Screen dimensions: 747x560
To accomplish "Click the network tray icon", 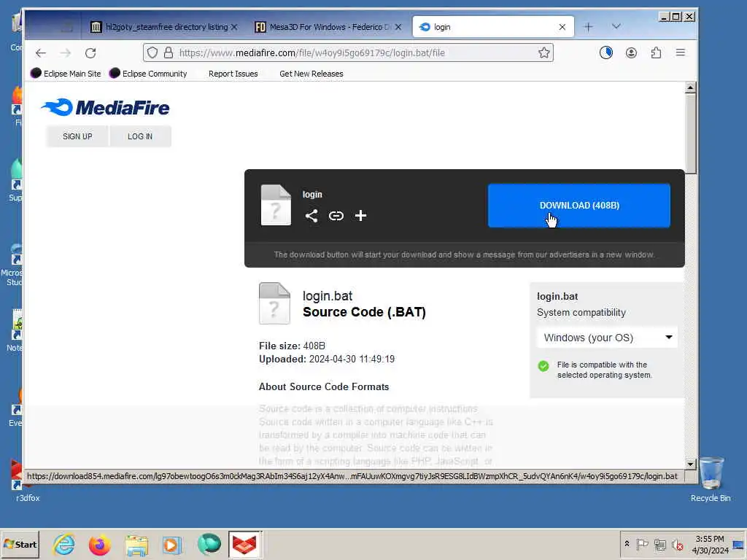I will 659,544.
